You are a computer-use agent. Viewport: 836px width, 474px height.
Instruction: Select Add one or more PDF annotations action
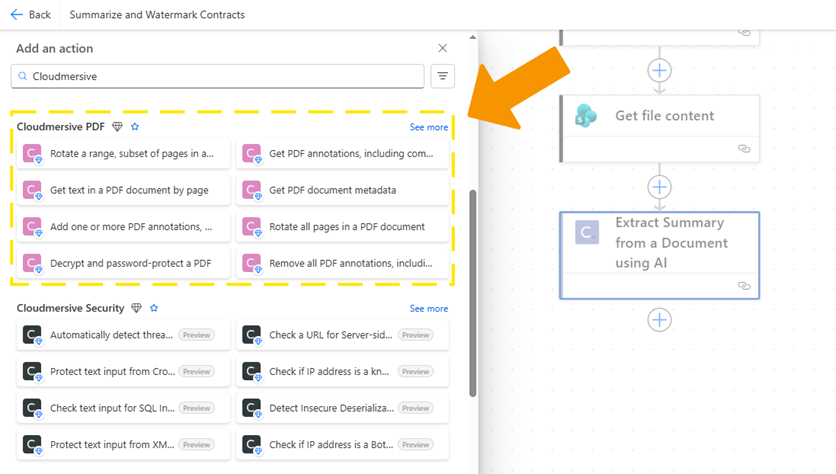click(123, 227)
